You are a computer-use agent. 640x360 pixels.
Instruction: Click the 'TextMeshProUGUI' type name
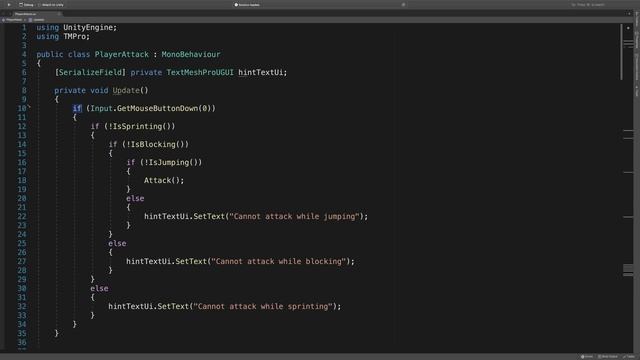pos(200,72)
